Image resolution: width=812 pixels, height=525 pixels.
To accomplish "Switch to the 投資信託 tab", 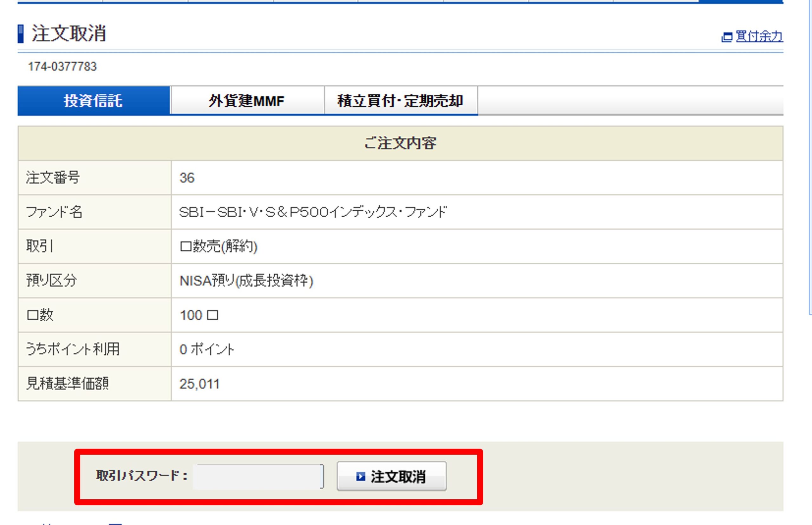I will [x=93, y=101].
